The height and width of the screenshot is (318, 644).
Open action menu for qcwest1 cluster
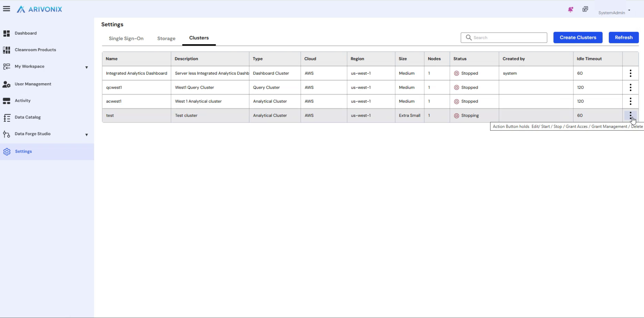pos(630,87)
